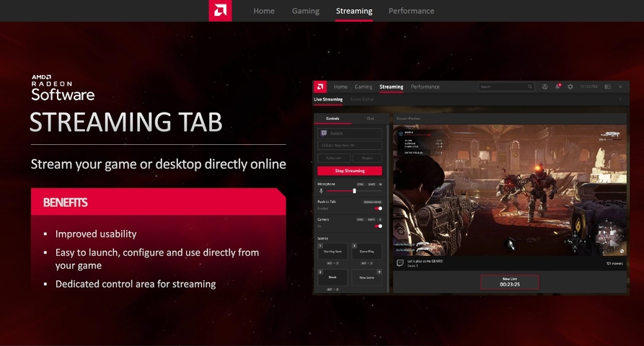Choose Region capture mode
644x346 pixels.
click(367, 158)
